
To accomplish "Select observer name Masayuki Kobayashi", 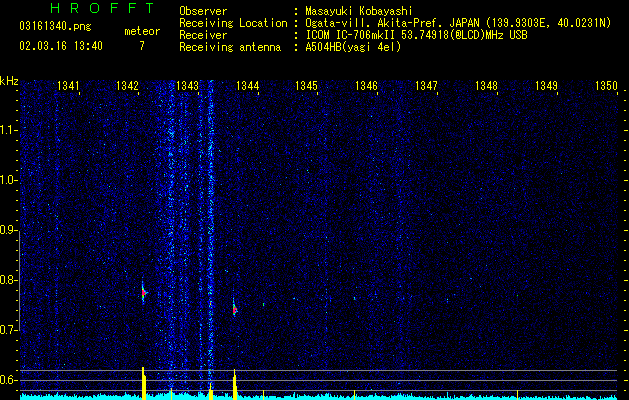I will [x=359, y=11].
